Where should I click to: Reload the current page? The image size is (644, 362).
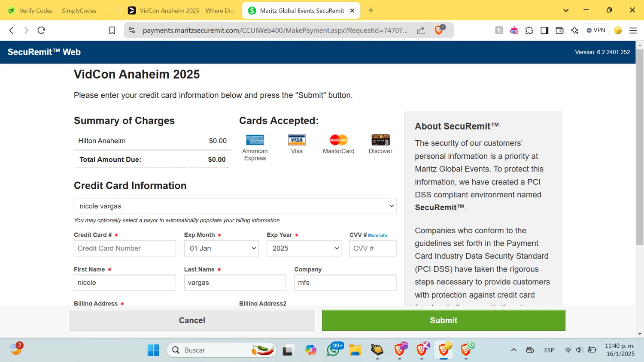pos(41,30)
